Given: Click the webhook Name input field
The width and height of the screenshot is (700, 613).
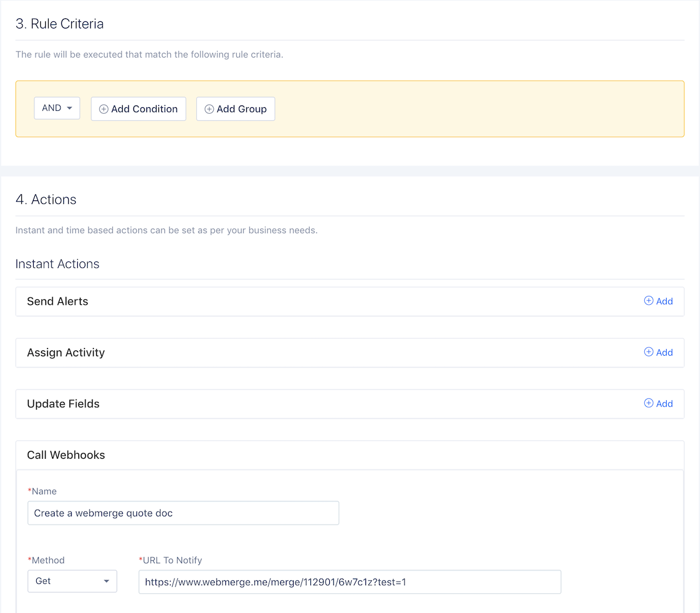Looking at the screenshot, I should pos(183,513).
